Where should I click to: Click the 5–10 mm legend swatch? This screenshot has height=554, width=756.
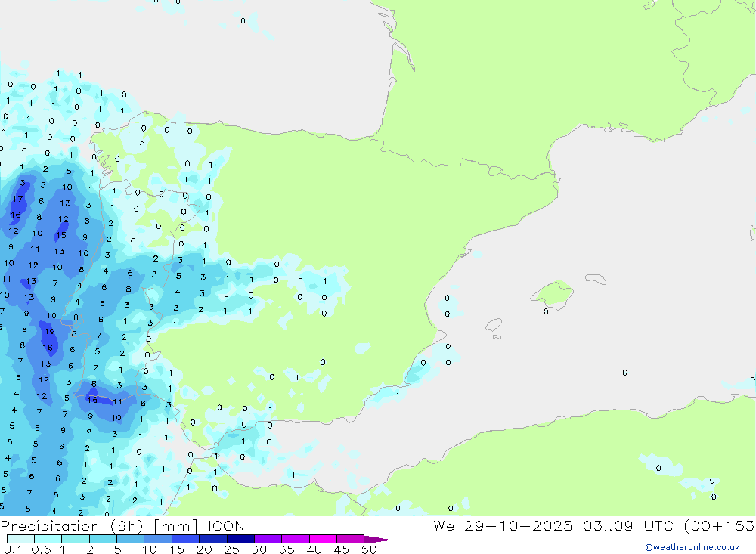tap(131, 539)
